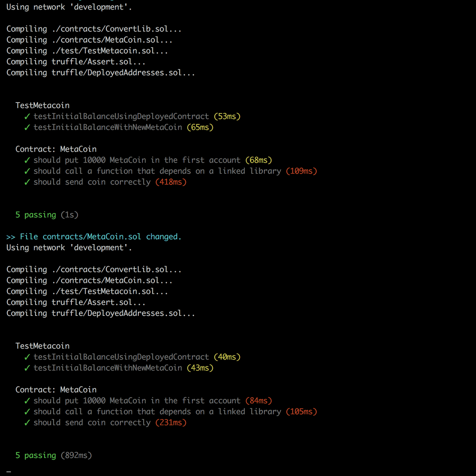The image size is (476, 476).
Task: Click the second "Using network 'development'" line
Action: (x=69, y=248)
